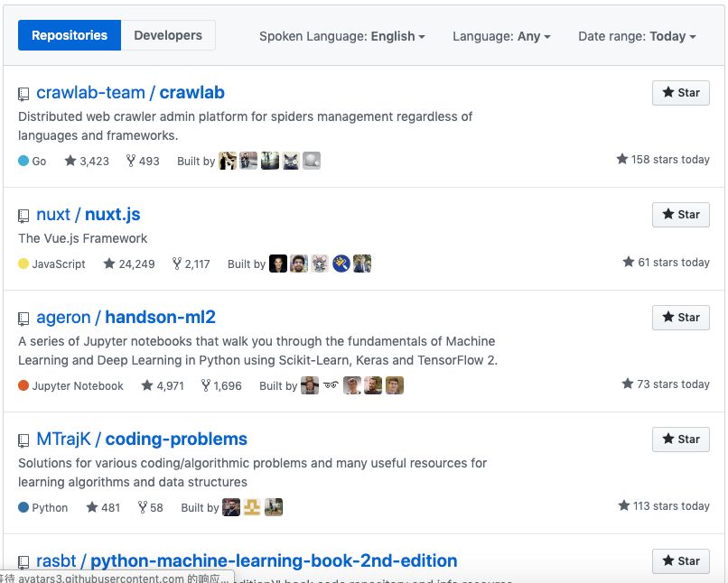This screenshot has height=583, width=728.
Task: Open the Date range: Today dropdown
Action: click(637, 36)
